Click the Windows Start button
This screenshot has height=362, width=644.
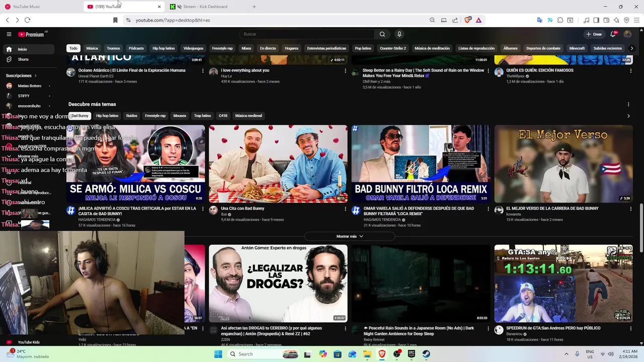218,354
